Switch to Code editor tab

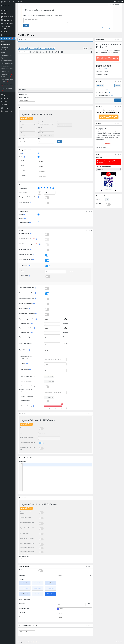[91, 49]
